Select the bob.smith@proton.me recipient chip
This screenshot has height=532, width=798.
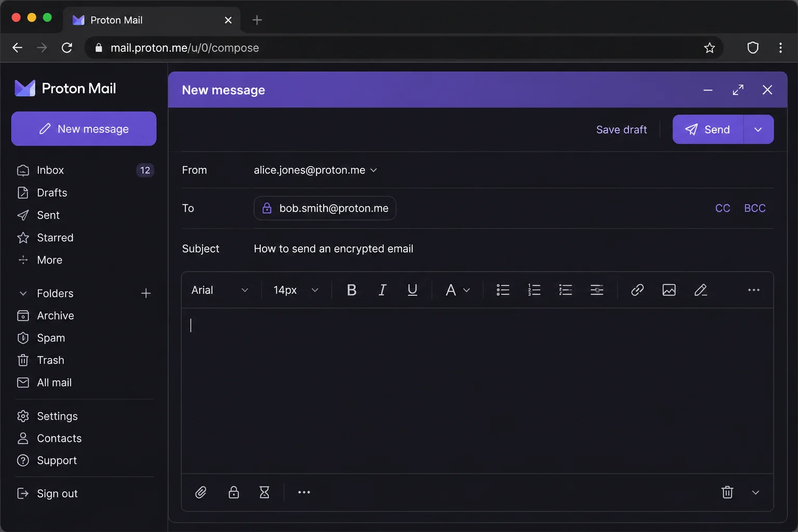pyautogui.click(x=325, y=208)
